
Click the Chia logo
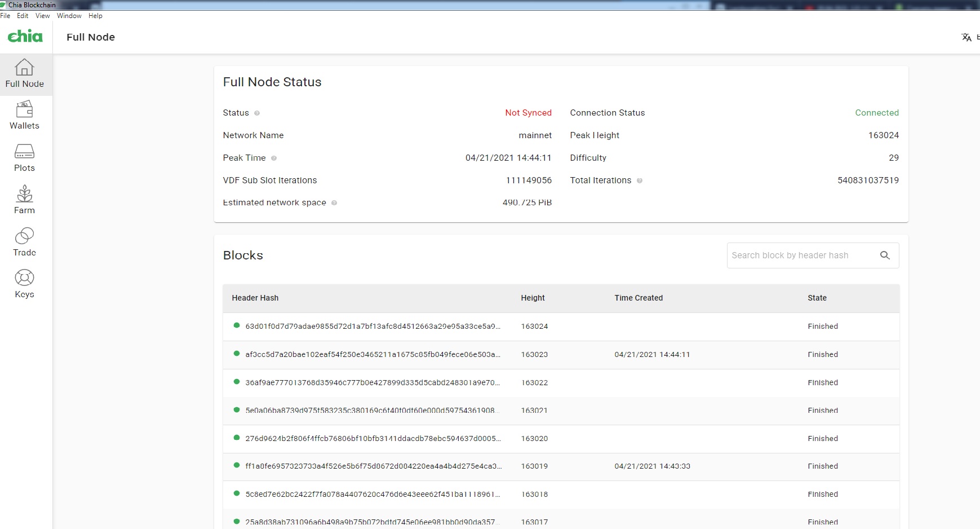point(25,37)
